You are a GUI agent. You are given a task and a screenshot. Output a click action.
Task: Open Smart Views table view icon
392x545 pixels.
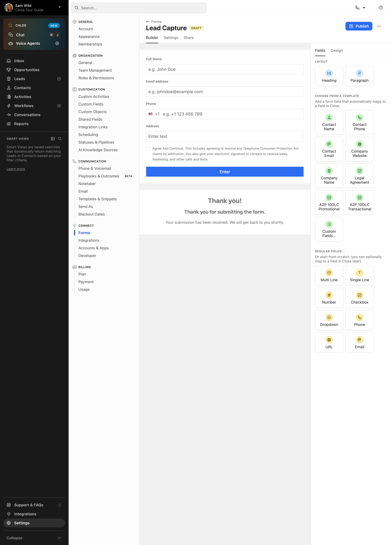(x=53, y=139)
